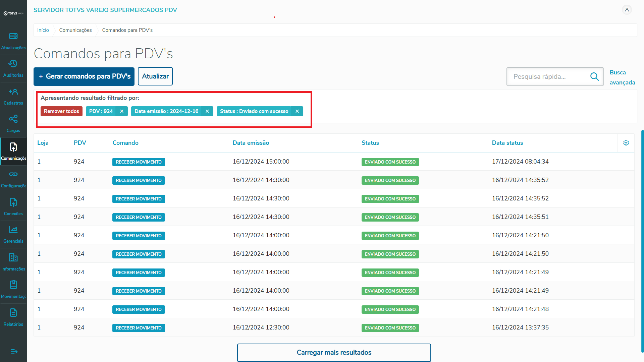Open the Busca avançada link
644x362 pixels.
[x=622, y=77]
